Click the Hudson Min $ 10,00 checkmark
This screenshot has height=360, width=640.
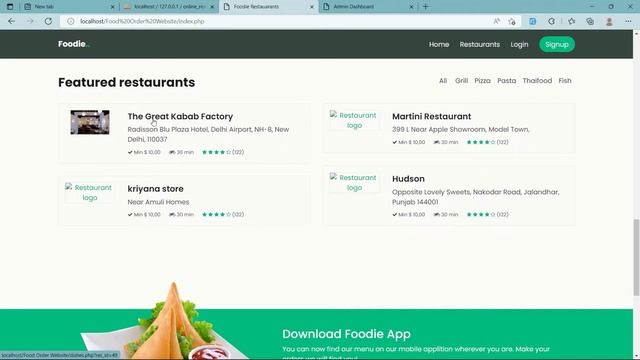(x=394, y=215)
